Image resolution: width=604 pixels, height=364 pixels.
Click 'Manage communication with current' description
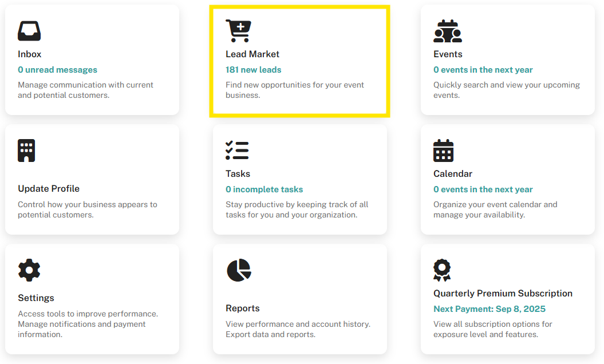click(85, 90)
